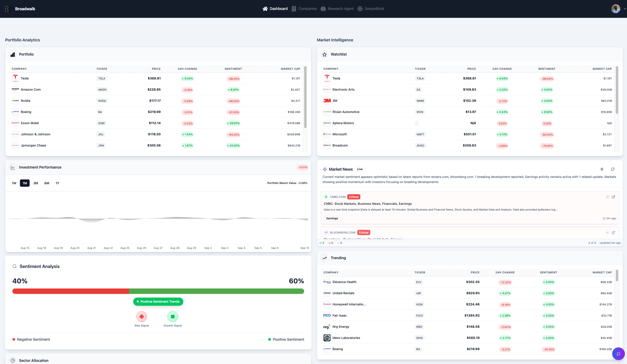Select the 6M time range
The image size is (627, 364).
(47, 183)
